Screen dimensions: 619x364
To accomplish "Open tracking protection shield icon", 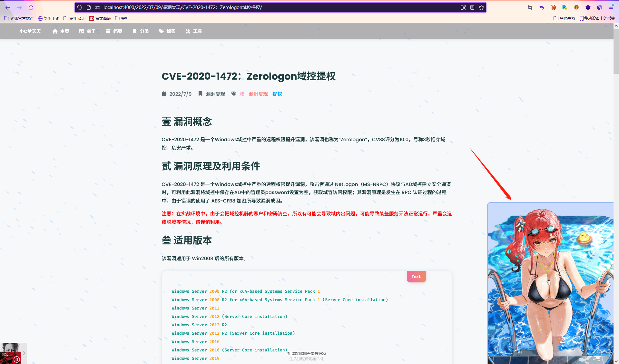I will (x=80, y=7).
